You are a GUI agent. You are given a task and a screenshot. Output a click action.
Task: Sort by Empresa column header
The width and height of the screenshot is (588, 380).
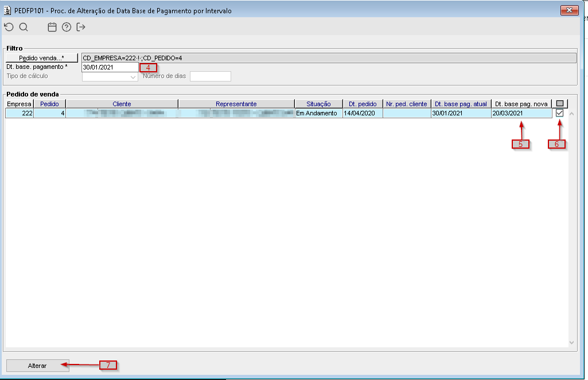coord(20,104)
